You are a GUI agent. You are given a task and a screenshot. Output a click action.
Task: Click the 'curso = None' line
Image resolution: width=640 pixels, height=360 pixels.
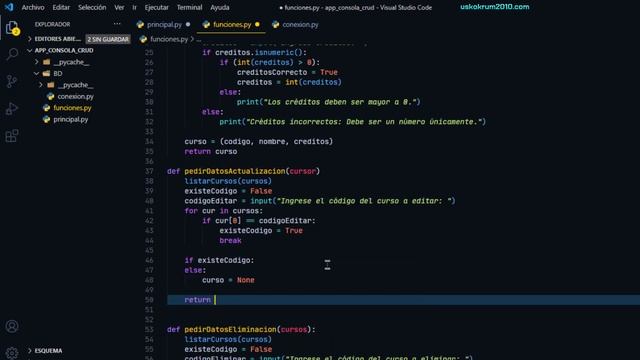coord(228,280)
